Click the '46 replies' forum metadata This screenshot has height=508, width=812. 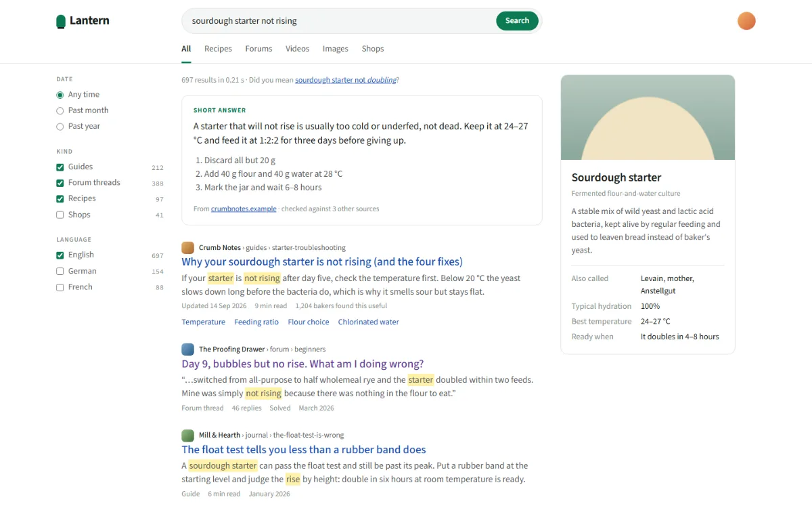pos(246,408)
